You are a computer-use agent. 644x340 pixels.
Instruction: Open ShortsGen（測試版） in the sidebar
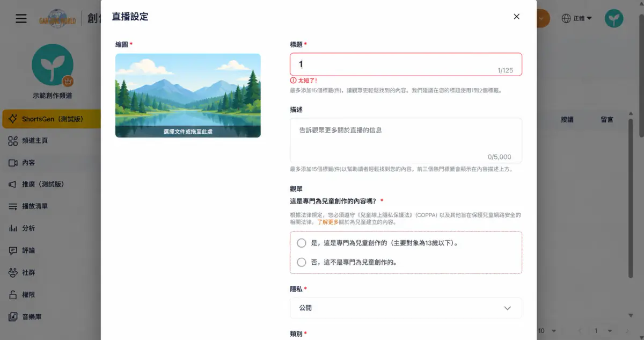point(52,119)
